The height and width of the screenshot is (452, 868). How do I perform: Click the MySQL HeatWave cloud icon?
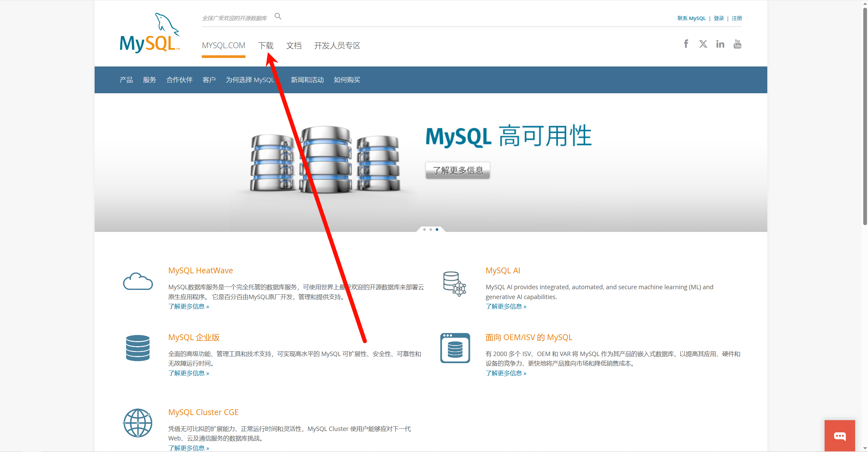tap(138, 281)
